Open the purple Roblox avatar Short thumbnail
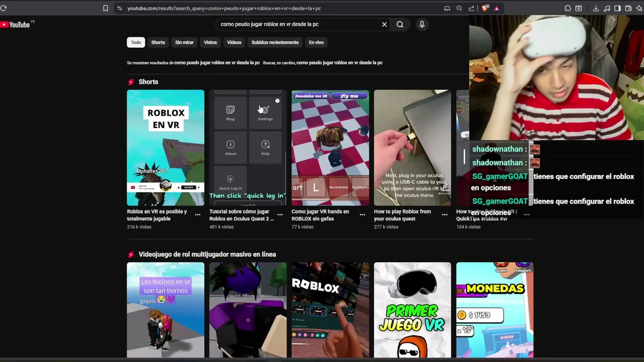The width and height of the screenshot is (644, 362). tap(248, 310)
